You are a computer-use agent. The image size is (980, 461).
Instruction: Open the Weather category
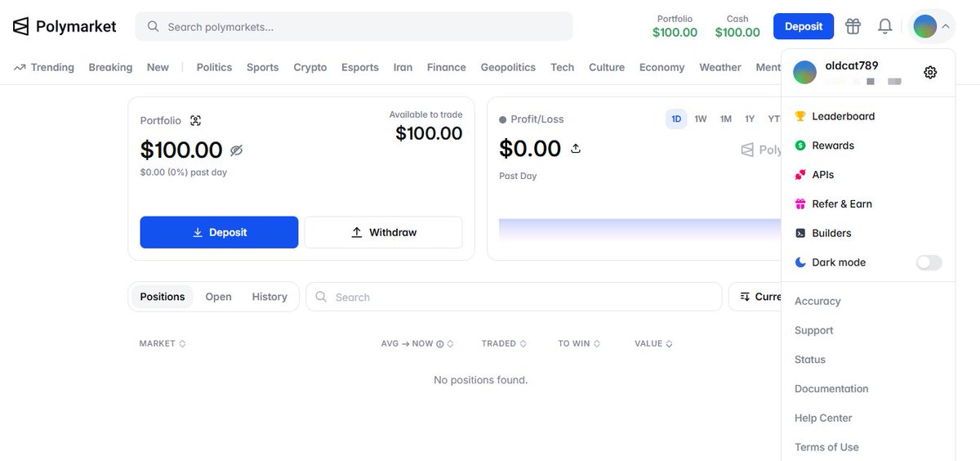720,67
